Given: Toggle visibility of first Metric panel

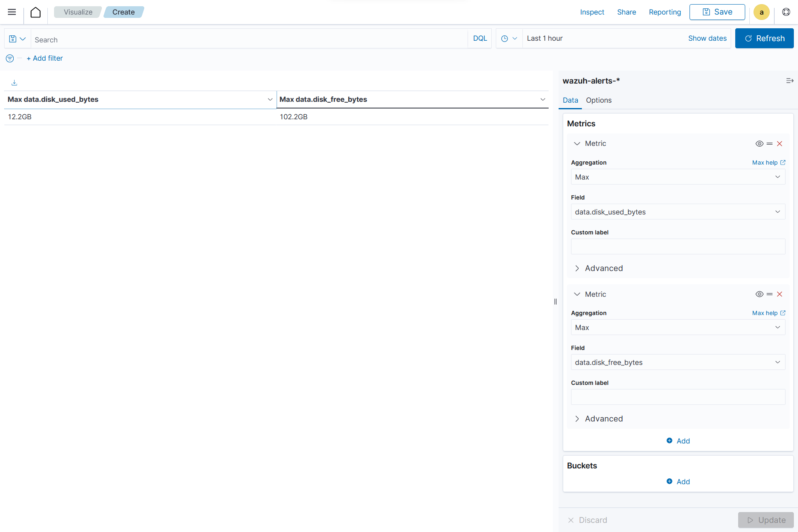Looking at the screenshot, I should pyautogui.click(x=759, y=144).
